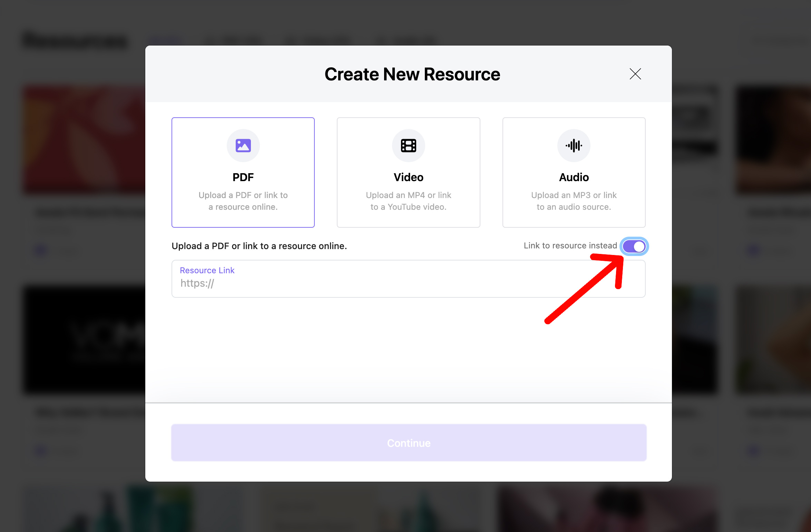Viewport: 811px width, 532px height.
Task: Click the PDF image icon
Action: tap(243, 146)
